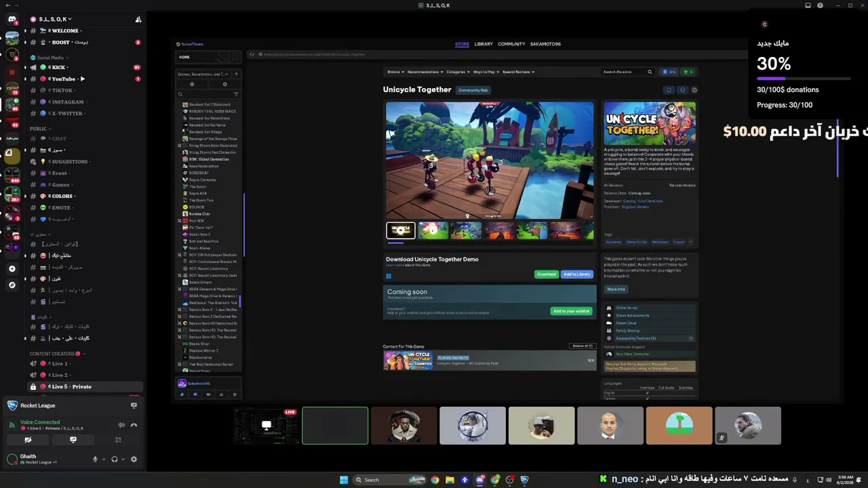Switch to the STORE tab in Steam
The image size is (868, 488).
tap(462, 44)
